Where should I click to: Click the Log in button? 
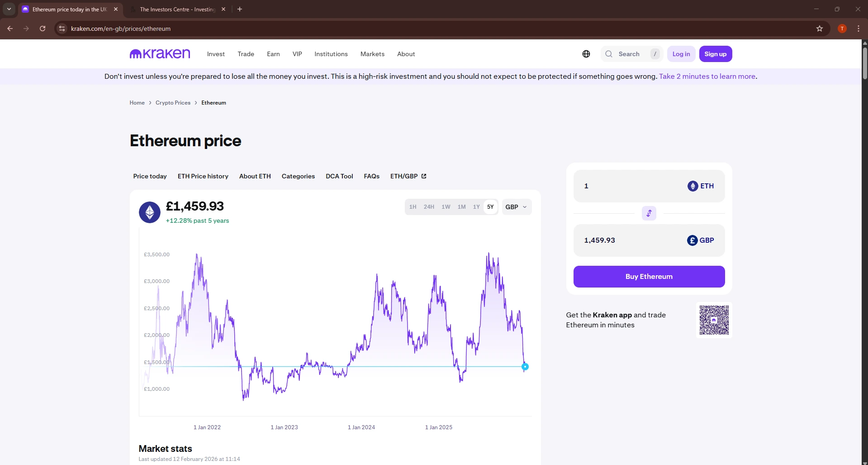click(x=681, y=54)
